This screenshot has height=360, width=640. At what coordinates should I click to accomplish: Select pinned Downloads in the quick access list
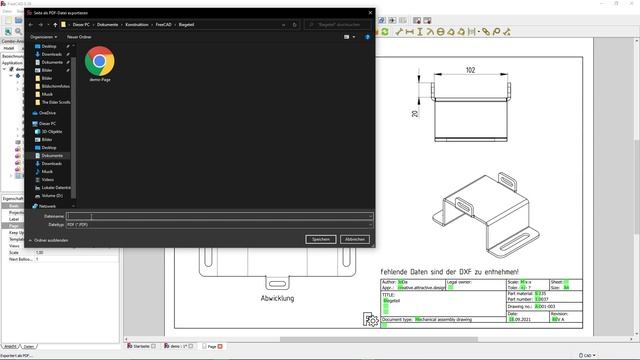point(52,54)
